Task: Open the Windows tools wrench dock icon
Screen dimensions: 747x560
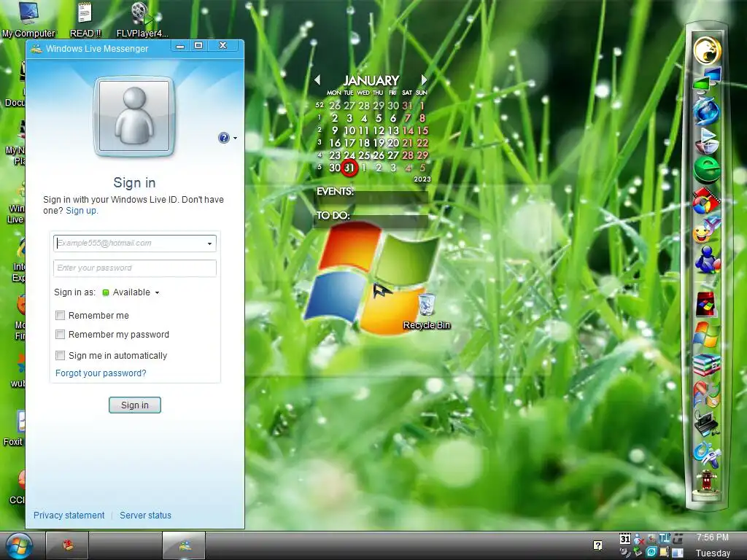Action: pos(707,394)
